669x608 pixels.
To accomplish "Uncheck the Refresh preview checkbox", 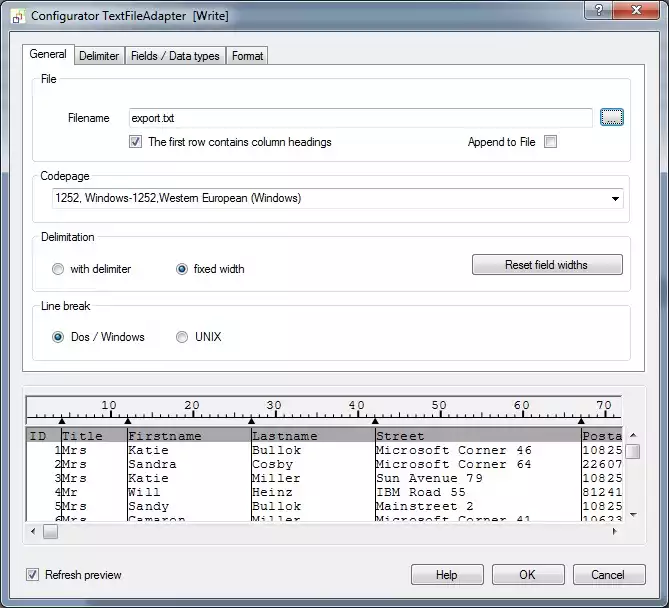I will (x=33, y=575).
